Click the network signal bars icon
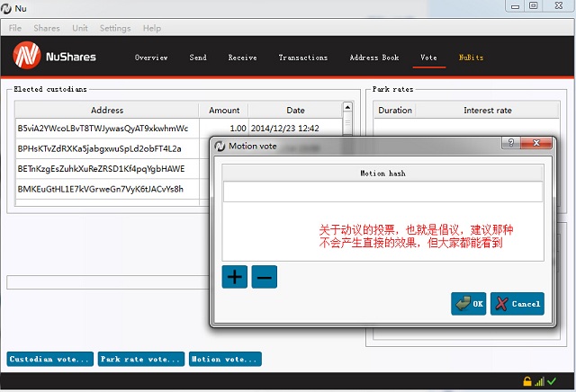This screenshot has height=392, width=576. (539, 382)
